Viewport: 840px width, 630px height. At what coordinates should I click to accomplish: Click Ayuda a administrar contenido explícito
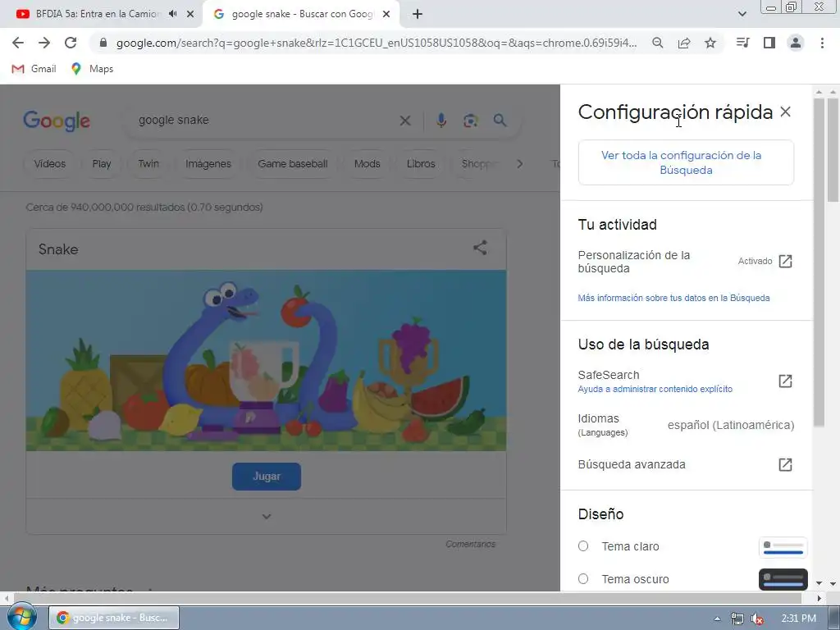[x=655, y=389]
